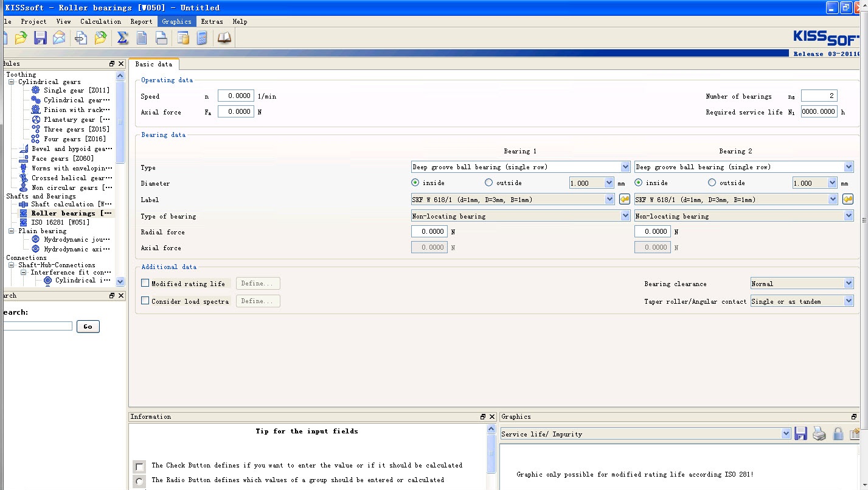Viewport: 868px width, 490px height.
Task: Open Three gears [Z015] module
Action: [x=77, y=129]
